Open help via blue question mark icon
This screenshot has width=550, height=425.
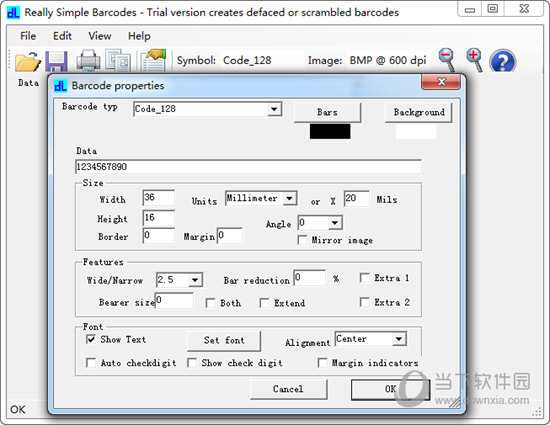(503, 61)
